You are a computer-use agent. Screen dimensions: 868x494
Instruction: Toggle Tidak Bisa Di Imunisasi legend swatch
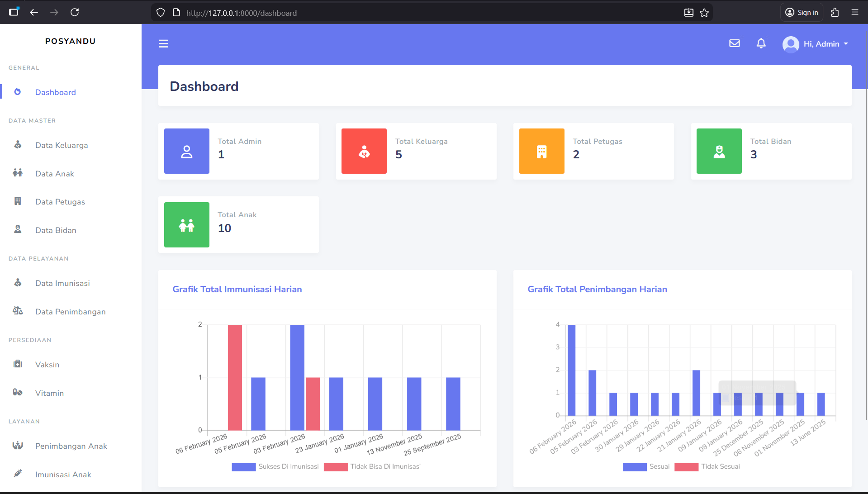click(336, 467)
